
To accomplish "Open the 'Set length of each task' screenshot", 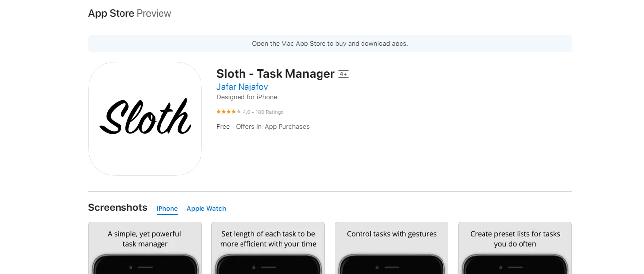I will pyautogui.click(x=268, y=248).
